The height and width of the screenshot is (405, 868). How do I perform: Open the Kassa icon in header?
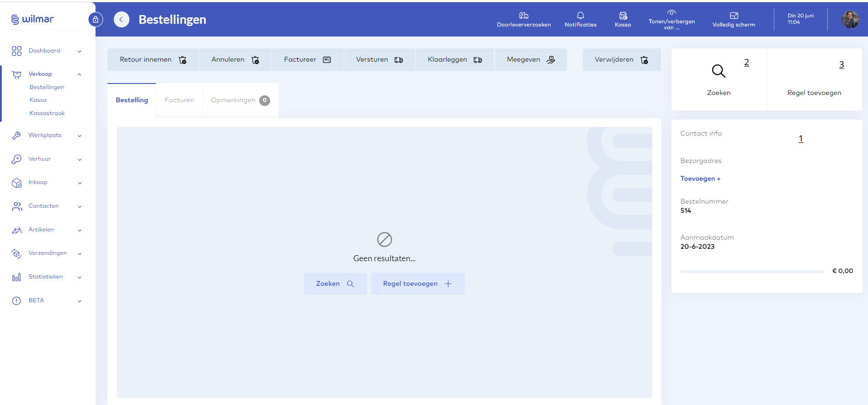(x=623, y=20)
